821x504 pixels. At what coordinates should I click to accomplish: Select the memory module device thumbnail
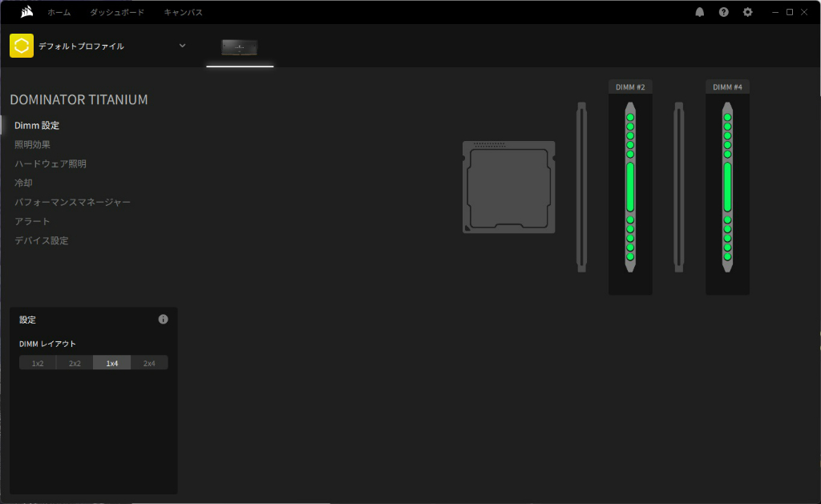point(239,47)
